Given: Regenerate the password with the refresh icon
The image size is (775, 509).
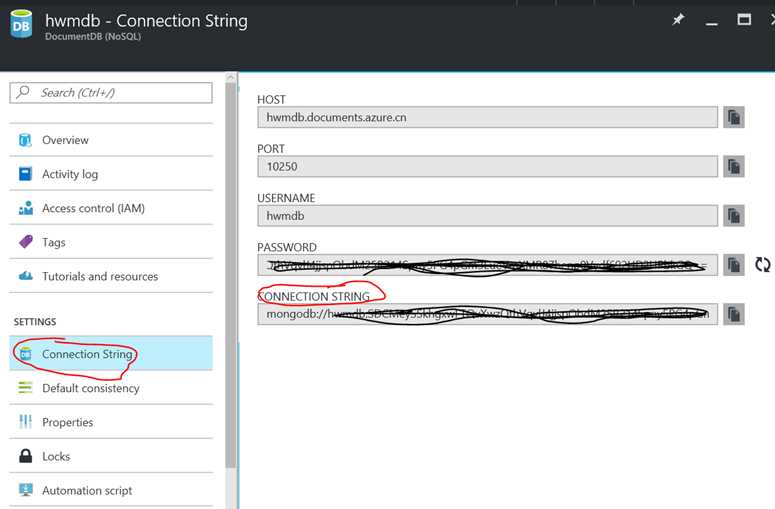Looking at the screenshot, I should (x=762, y=265).
